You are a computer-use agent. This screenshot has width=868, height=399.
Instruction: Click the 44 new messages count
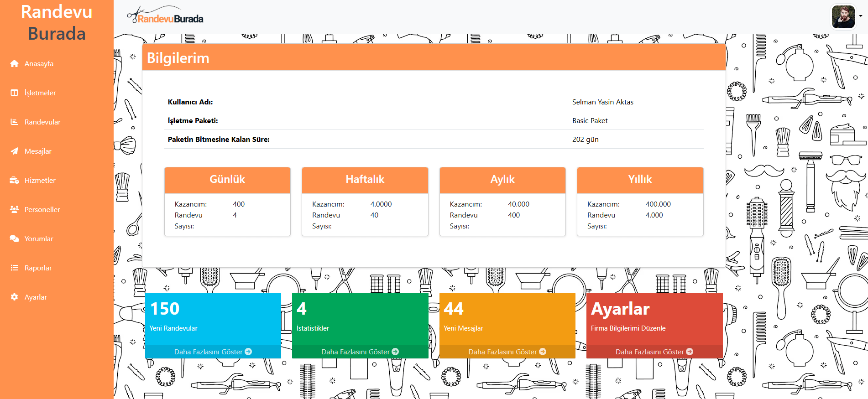[x=454, y=309]
